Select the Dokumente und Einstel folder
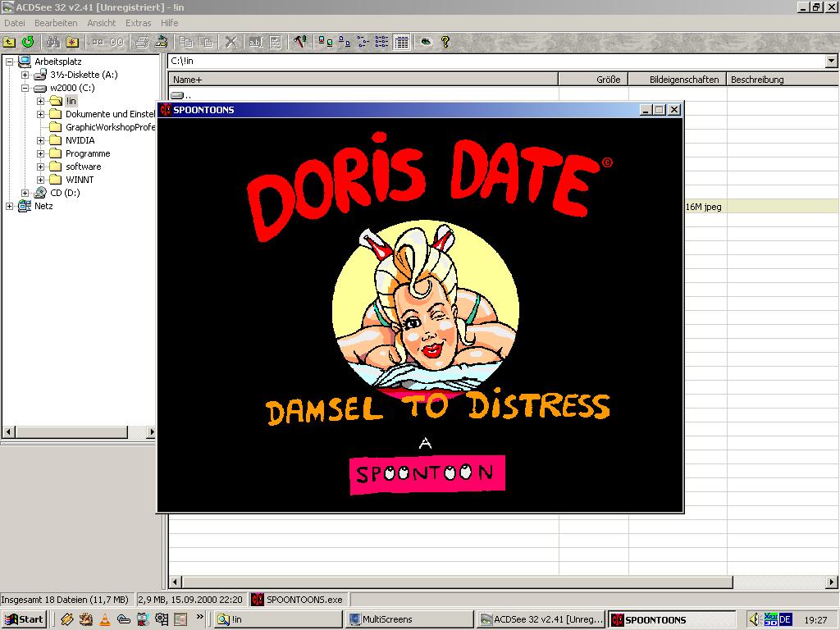The height and width of the screenshot is (630, 840). [x=110, y=114]
